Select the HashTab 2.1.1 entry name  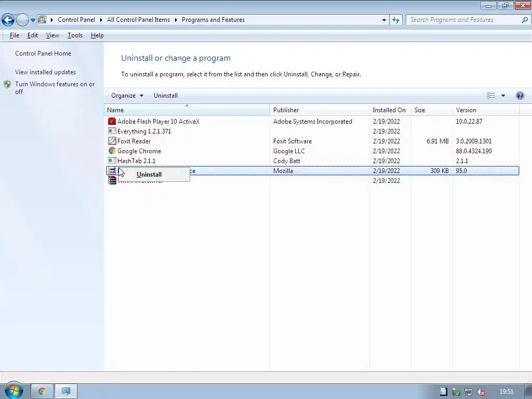pyautogui.click(x=137, y=161)
